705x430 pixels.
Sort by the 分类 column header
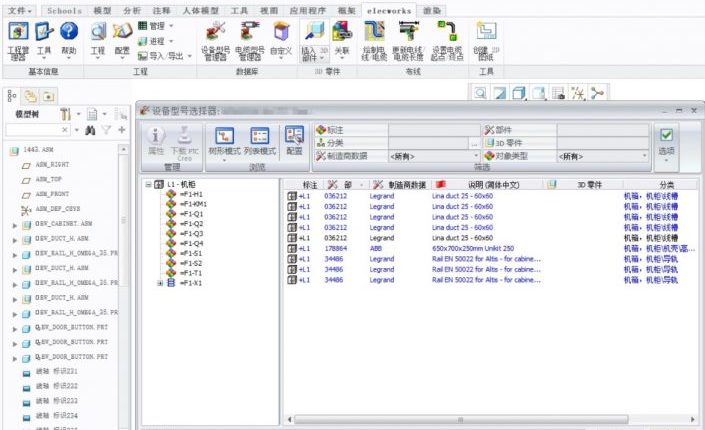click(x=660, y=184)
